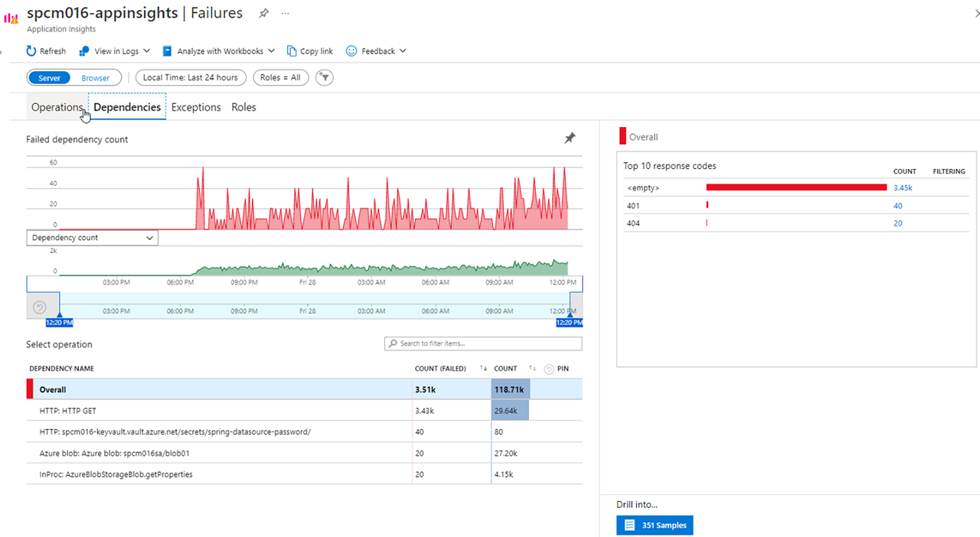This screenshot has width=980, height=537.
Task: Click Copy link
Action: (x=310, y=51)
